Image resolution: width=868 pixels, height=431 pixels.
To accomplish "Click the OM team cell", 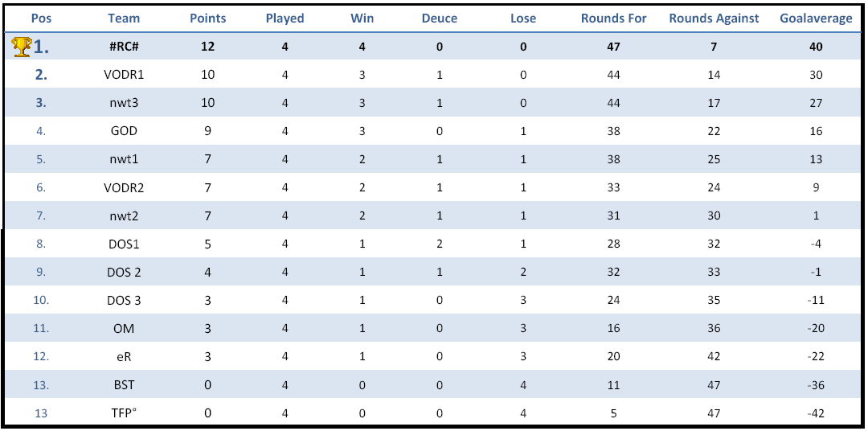I will [124, 328].
